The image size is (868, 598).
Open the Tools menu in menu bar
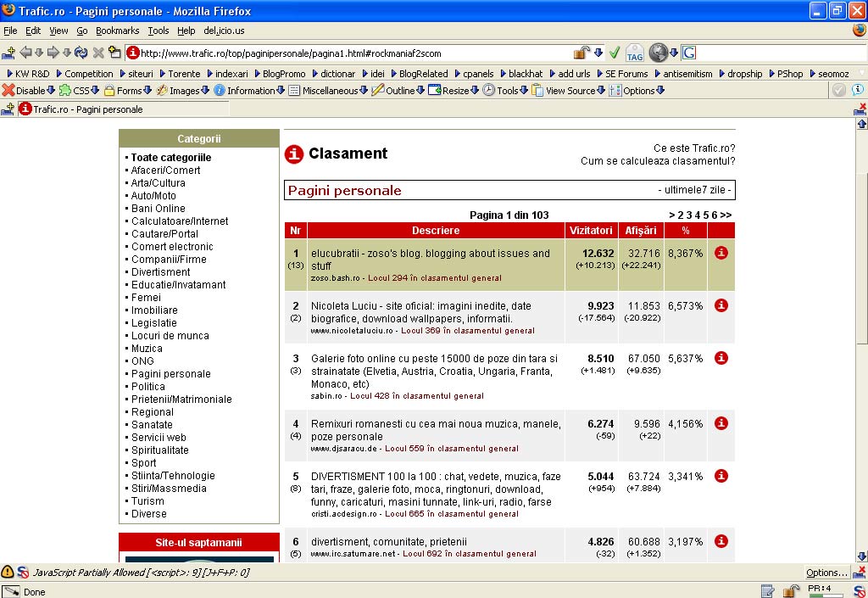pos(159,31)
